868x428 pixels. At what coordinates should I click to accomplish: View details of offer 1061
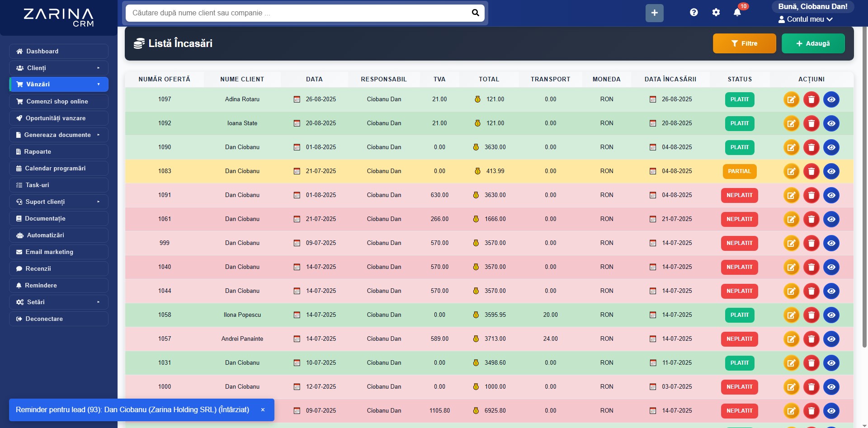(831, 219)
